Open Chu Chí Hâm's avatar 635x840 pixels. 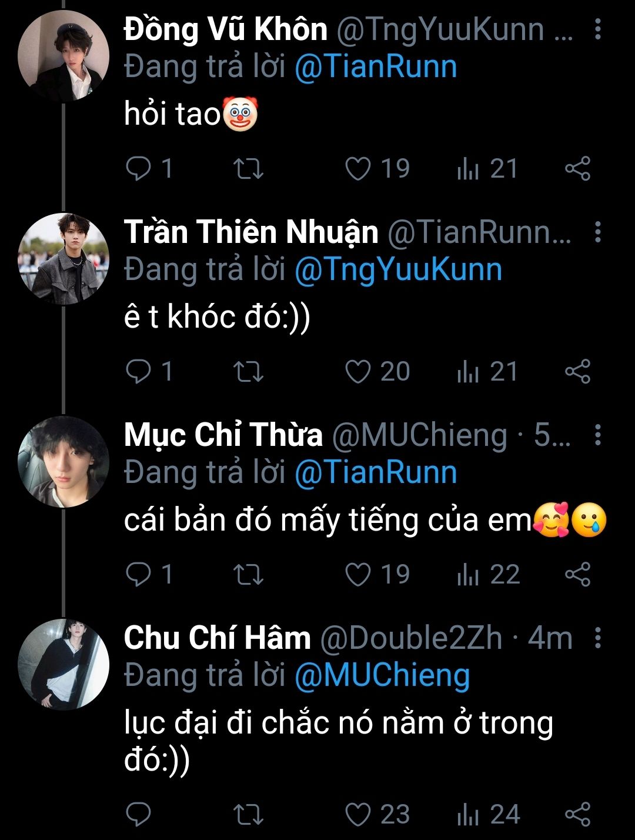pyautogui.click(x=63, y=665)
